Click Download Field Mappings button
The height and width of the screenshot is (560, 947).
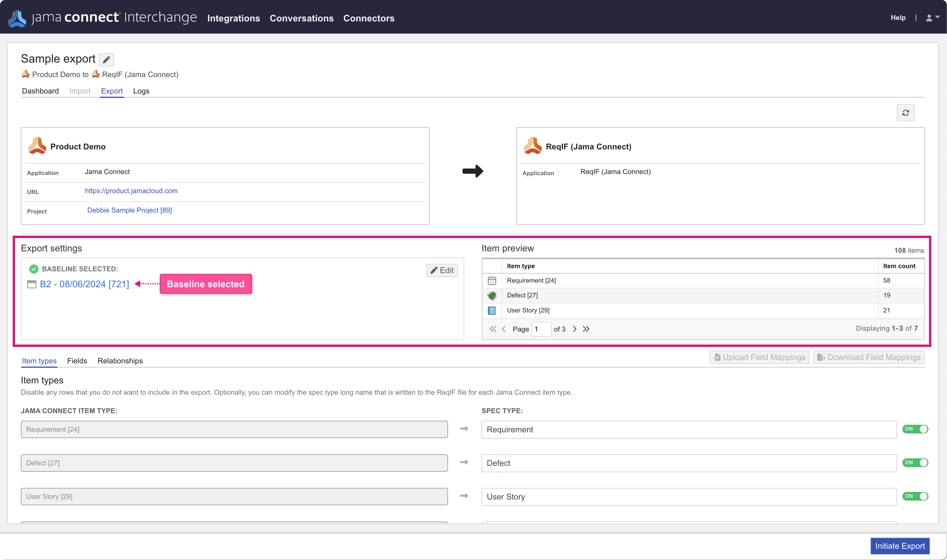(x=869, y=357)
